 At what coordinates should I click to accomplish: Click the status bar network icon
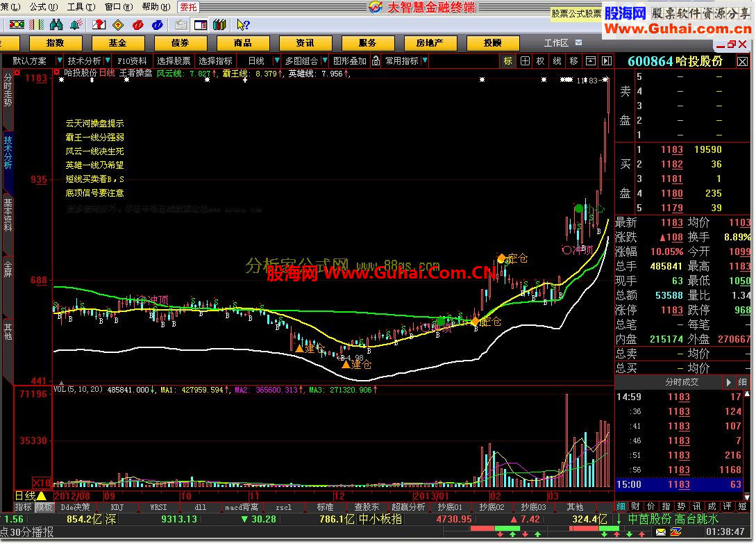pyautogui.click(x=676, y=532)
